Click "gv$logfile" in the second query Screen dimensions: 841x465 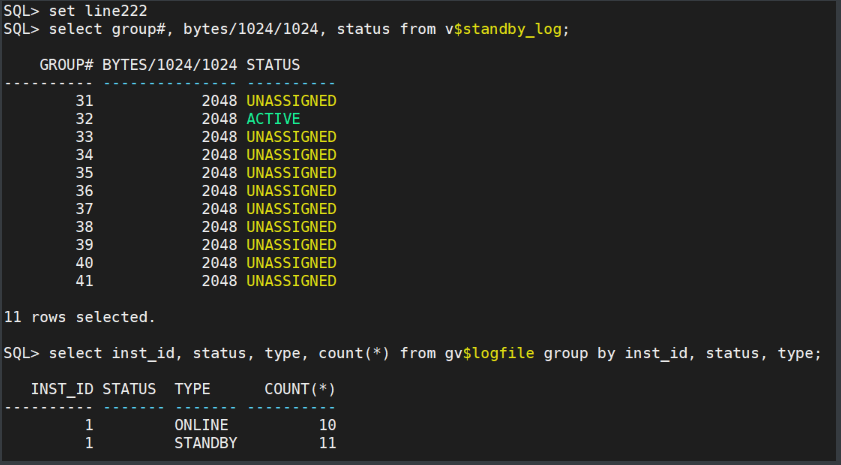pyautogui.click(x=490, y=353)
